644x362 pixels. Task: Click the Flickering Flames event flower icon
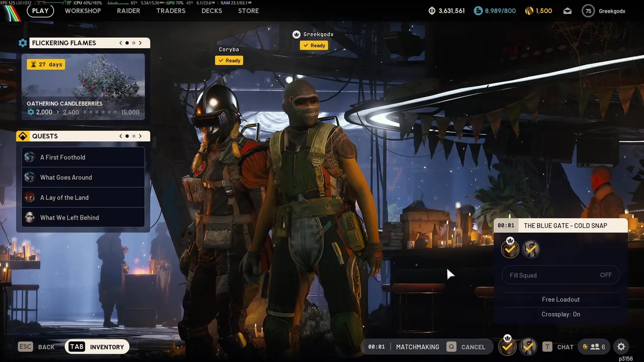click(x=23, y=43)
